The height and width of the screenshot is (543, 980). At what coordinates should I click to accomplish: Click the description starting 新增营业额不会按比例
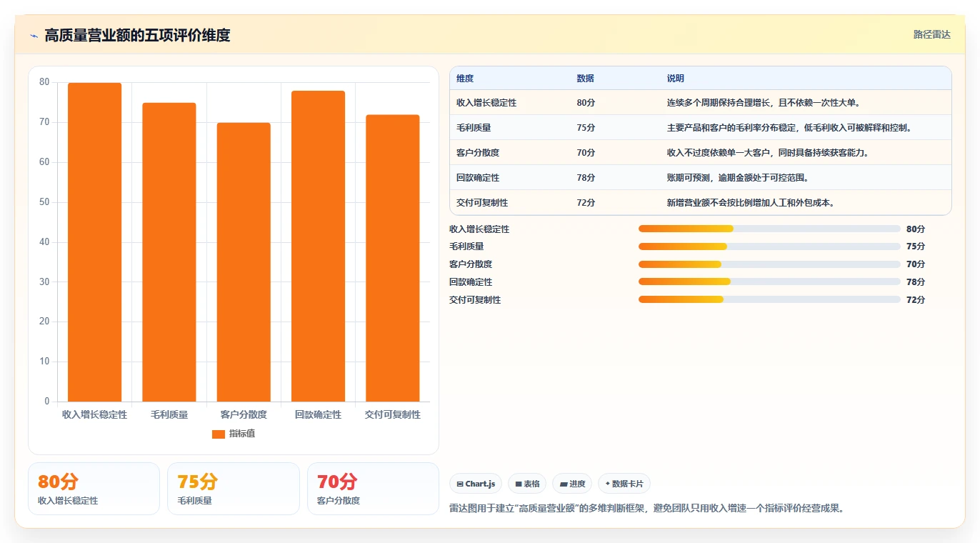pos(751,203)
